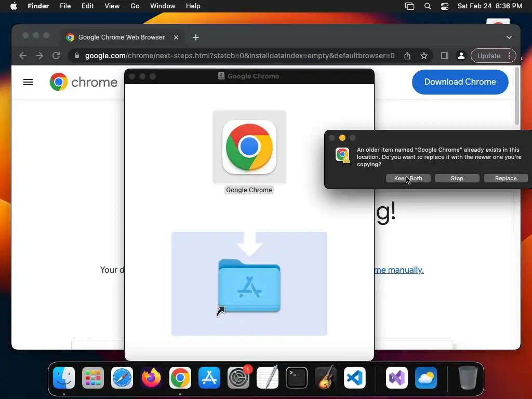Follow the 'manually' download link
Screen dimensions: 532x399
(399, 270)
